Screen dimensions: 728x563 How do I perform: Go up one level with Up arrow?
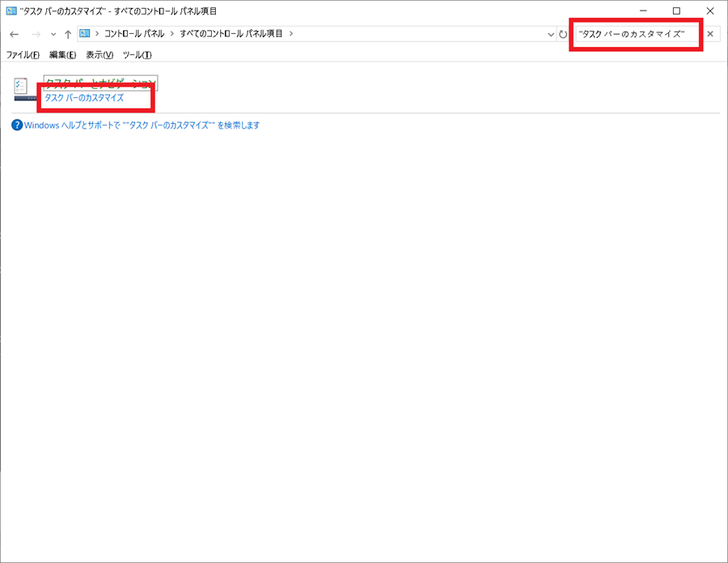(68, 34)
